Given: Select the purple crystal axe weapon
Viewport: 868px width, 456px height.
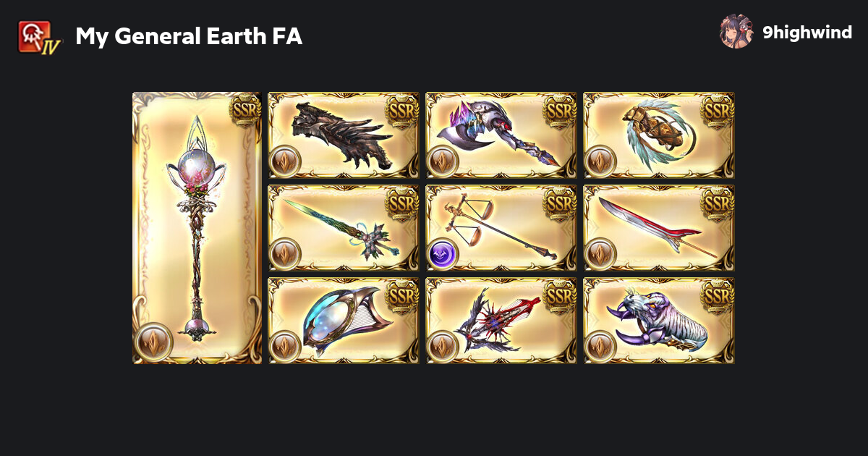Looking at the screenshot, I should click(501, 135).
